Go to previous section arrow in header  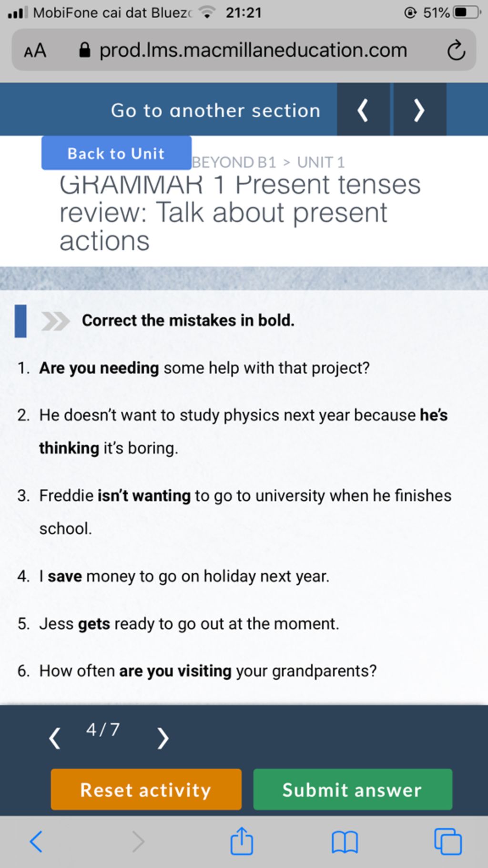(363, 110)
